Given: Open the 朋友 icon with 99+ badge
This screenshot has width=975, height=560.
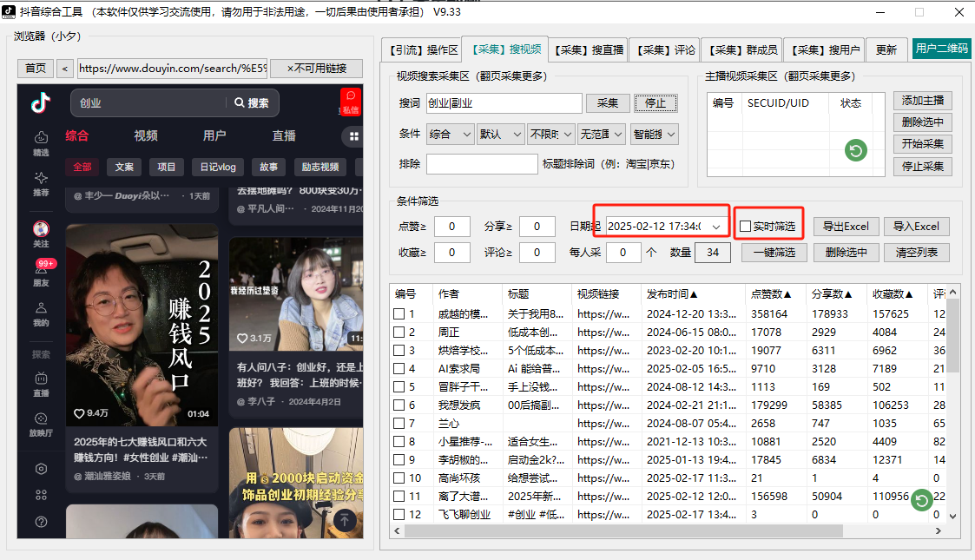Looking at the screenshot, I should click(41, 270).
